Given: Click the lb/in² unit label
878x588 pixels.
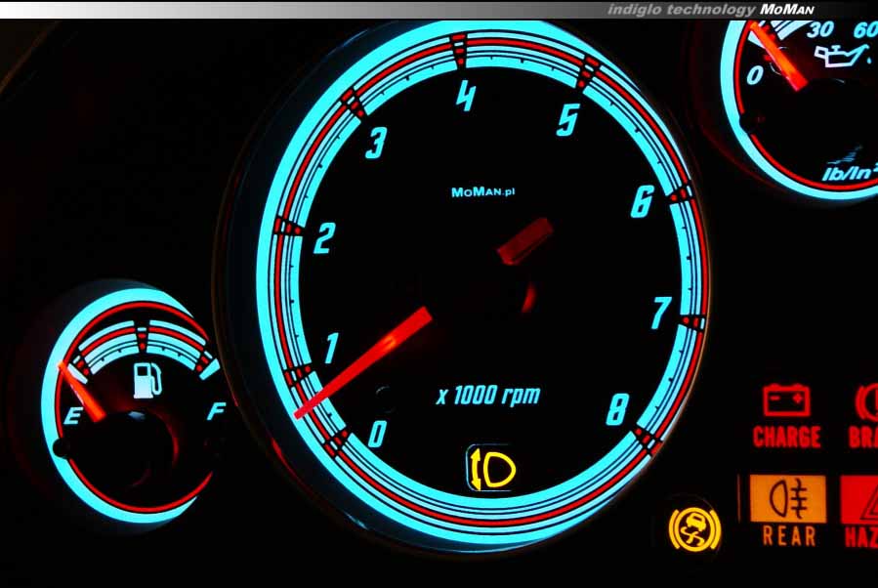Looking at the screenshot, I should click(x=846, y=173).
